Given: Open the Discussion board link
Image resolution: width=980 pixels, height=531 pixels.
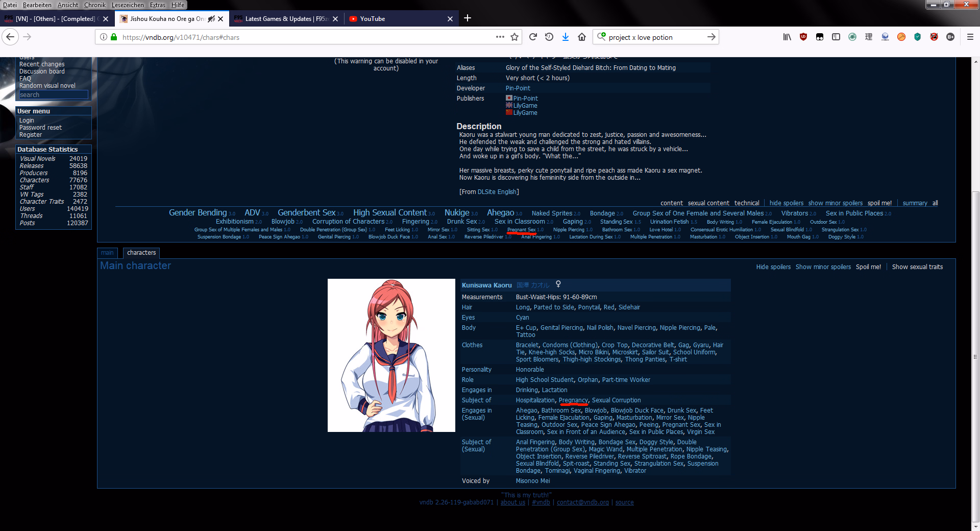Looking at the screenshot, I should (x=42, y=71).
